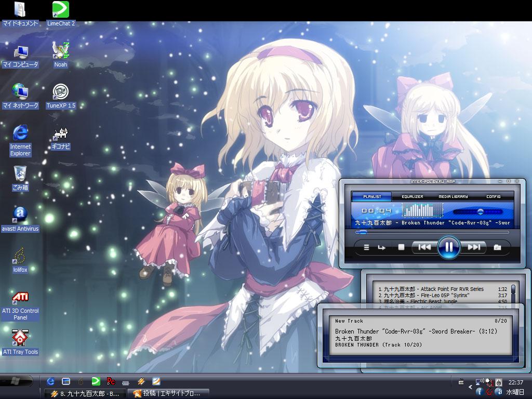Image resolution: width=532 pixels, height=399 pixels.
Task: Click the scrolling song title in player
Action: [432, 223]
